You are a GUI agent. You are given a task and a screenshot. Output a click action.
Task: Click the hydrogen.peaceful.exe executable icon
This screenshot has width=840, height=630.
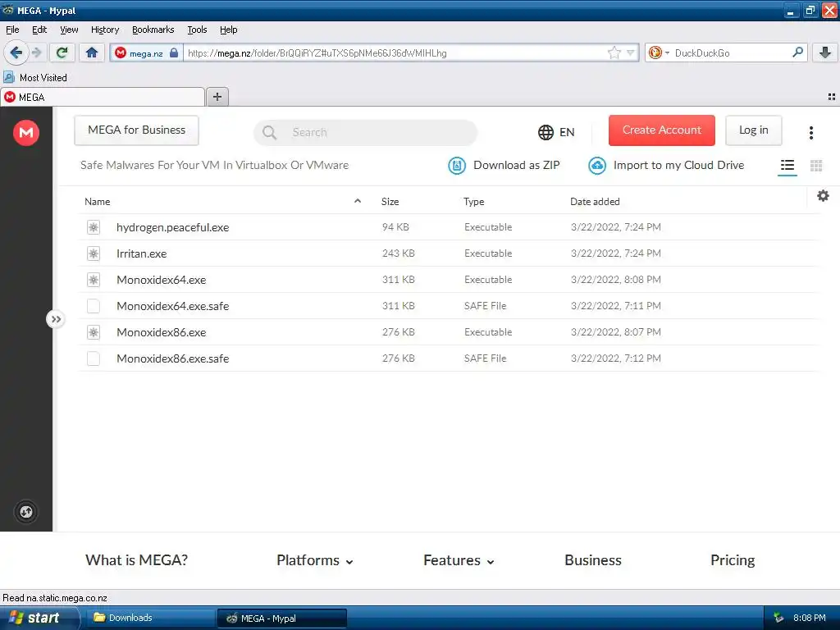point(94,227)
